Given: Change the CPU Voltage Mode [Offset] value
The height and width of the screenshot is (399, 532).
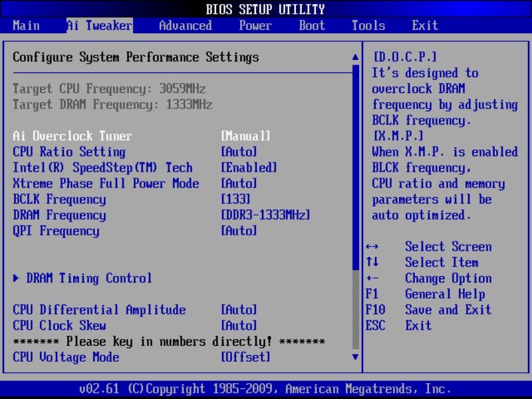Looking at the screenshot, I should pyautogui.click(x=245, y=357).
